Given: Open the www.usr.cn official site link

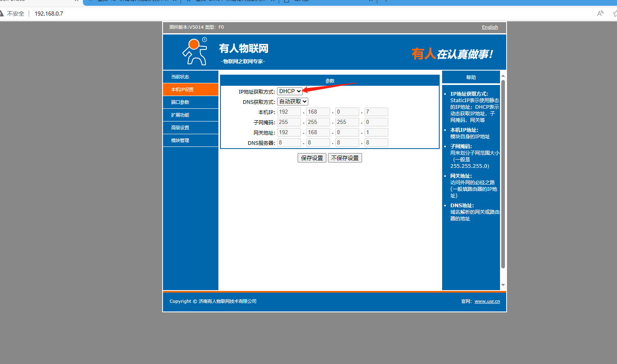Looking at the screenshot, I should tap(487, 301).
